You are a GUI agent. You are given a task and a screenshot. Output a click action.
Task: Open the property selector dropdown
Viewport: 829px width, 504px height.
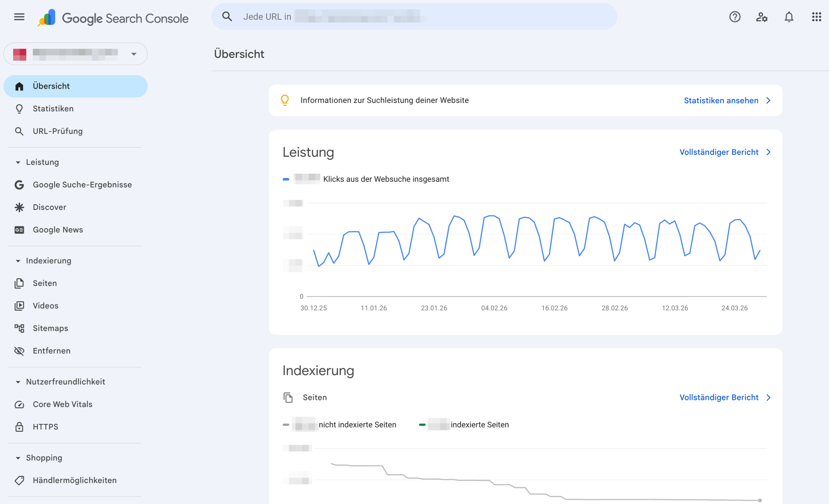134,54
